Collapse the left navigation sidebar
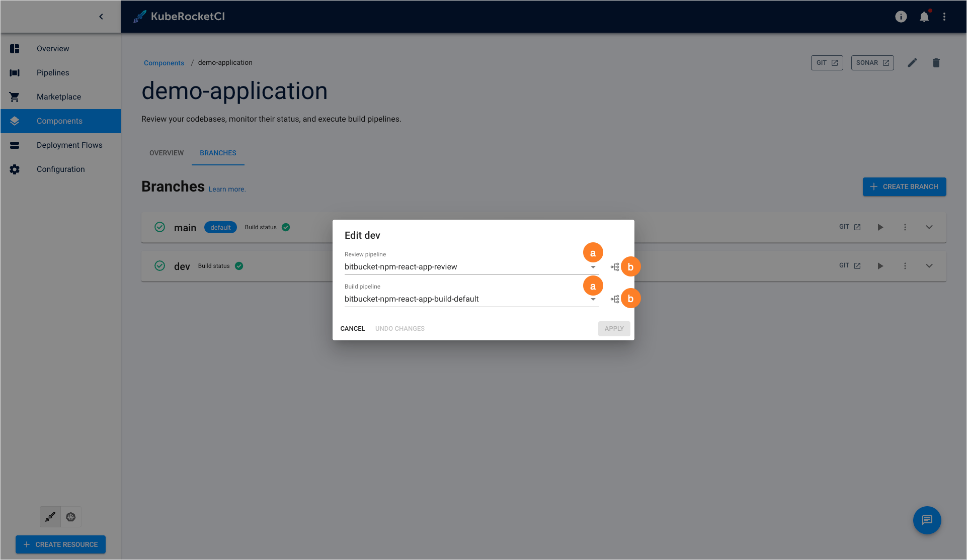967x560 pixels. point(101,16)
